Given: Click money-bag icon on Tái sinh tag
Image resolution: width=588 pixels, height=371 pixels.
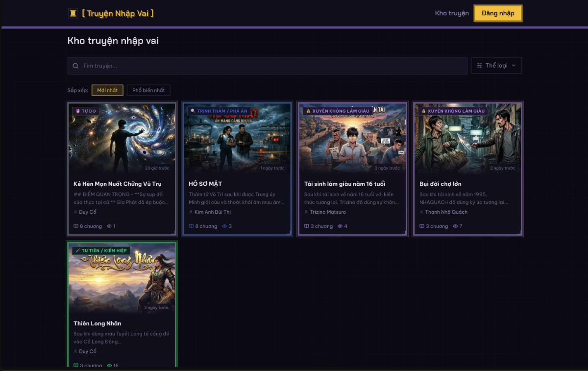Looking at the screenshot, I should tap(308, 111).
